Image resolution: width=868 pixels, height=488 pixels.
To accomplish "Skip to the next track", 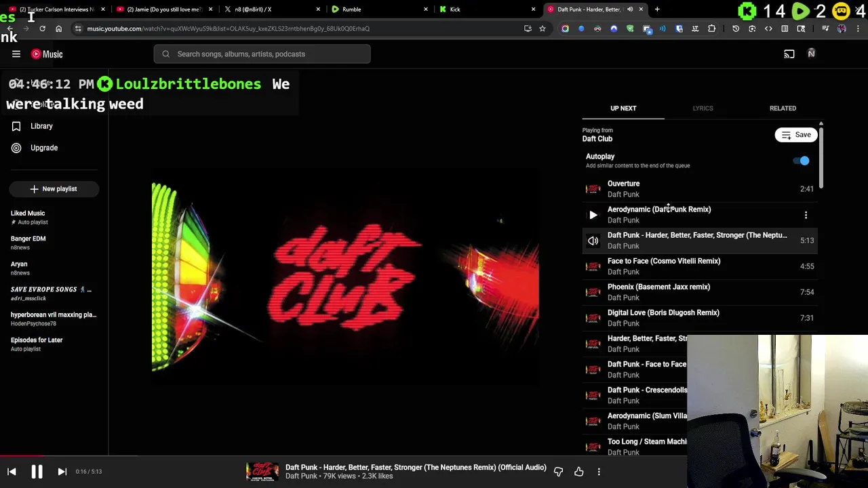I will 62,472.
